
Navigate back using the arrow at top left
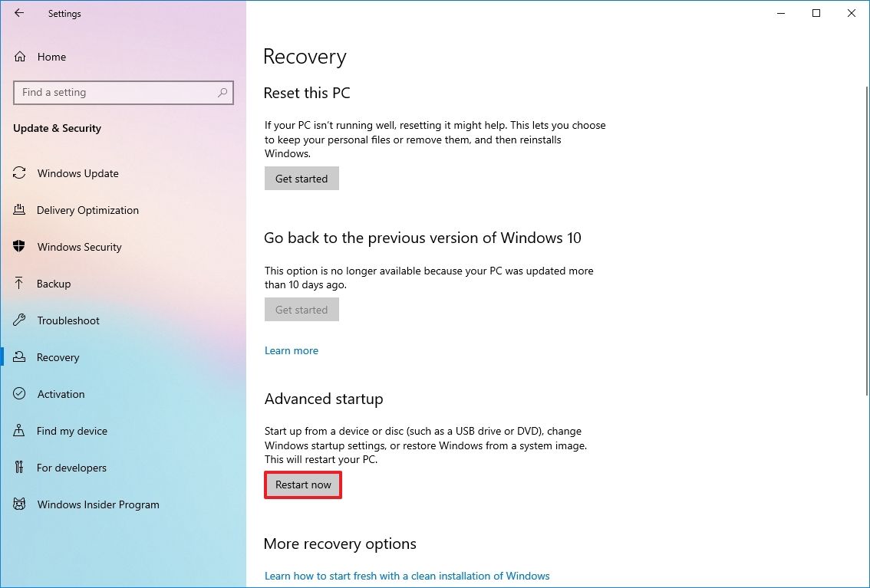[19, 13]
